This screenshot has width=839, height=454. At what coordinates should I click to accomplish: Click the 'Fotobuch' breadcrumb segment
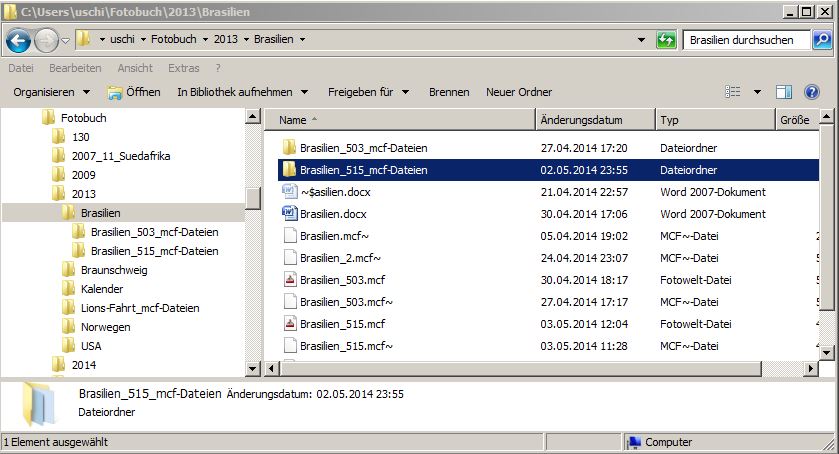[x=173, y=39]
